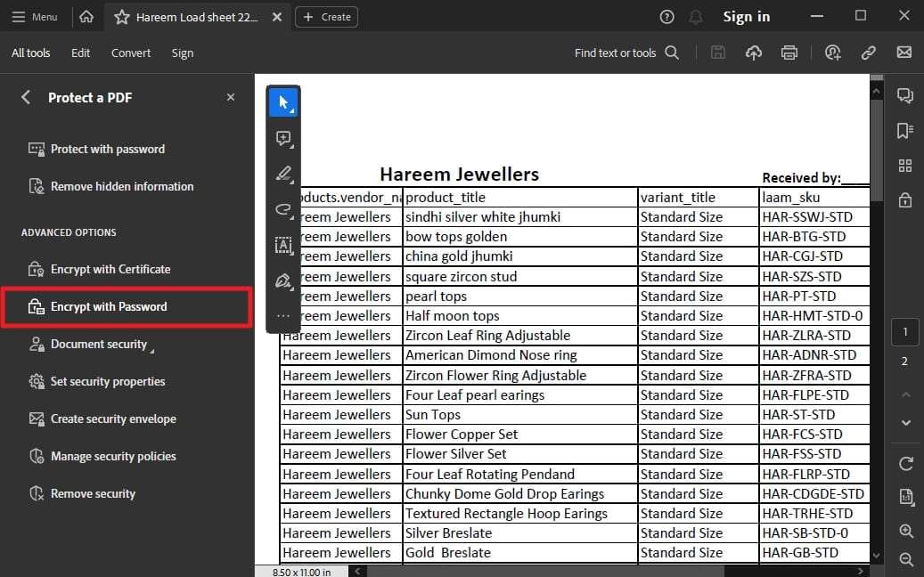Click the copy link icon

click(x=868, y=53)
